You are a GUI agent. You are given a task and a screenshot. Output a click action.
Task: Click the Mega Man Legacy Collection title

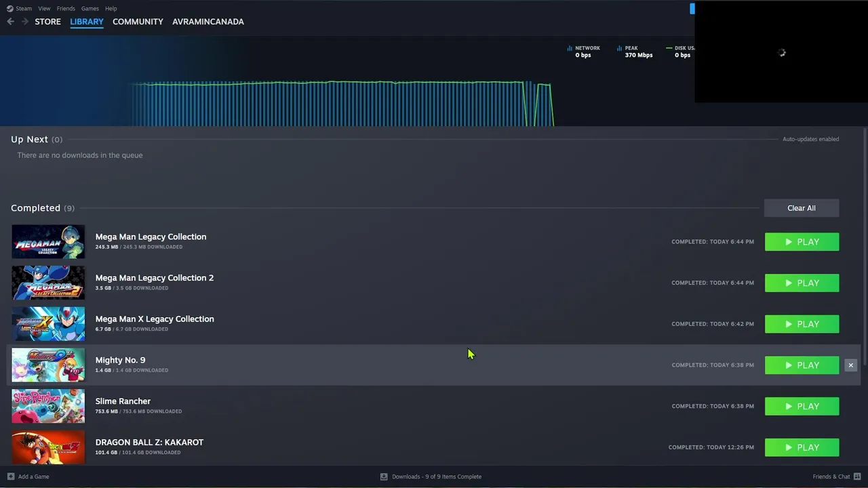coord(151,237)
